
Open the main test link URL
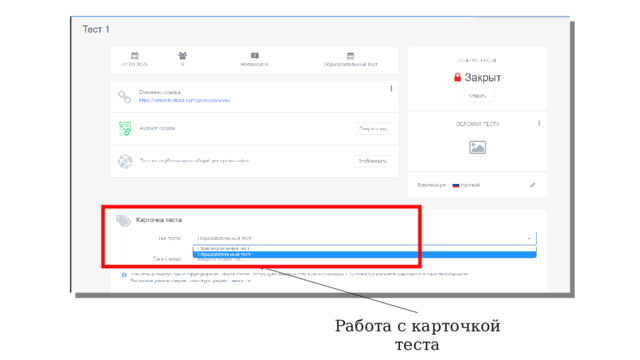(184, 100)
